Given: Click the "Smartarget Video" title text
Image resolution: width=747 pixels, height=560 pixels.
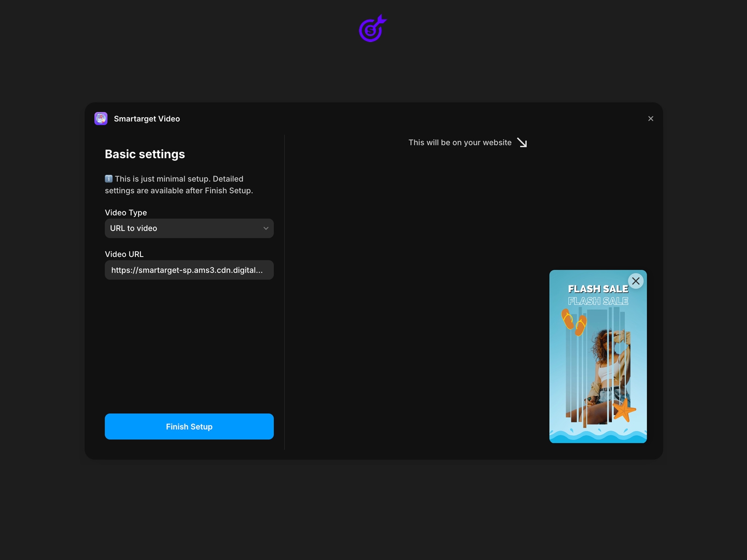Looking at the screenshot, I should pos(147,119).
